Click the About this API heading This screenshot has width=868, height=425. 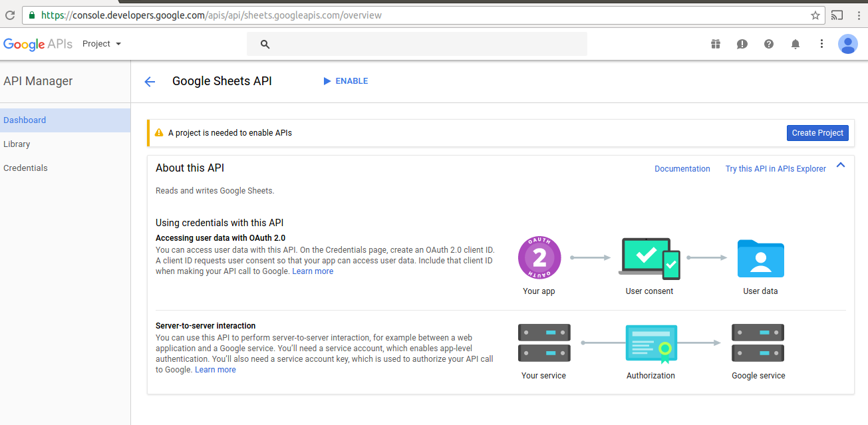click(x=190, y=168)
